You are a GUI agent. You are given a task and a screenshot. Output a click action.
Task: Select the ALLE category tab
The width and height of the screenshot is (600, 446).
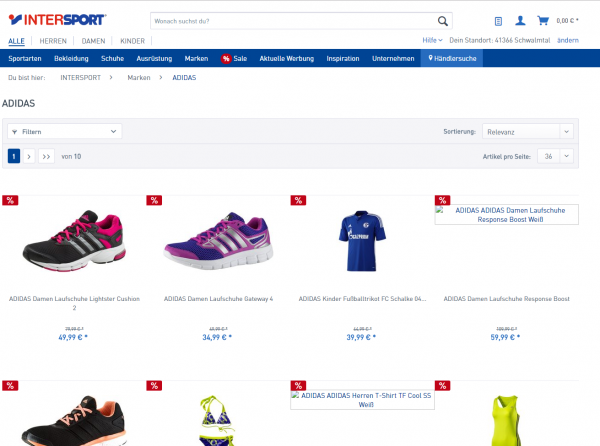click(x=16, y=41)
